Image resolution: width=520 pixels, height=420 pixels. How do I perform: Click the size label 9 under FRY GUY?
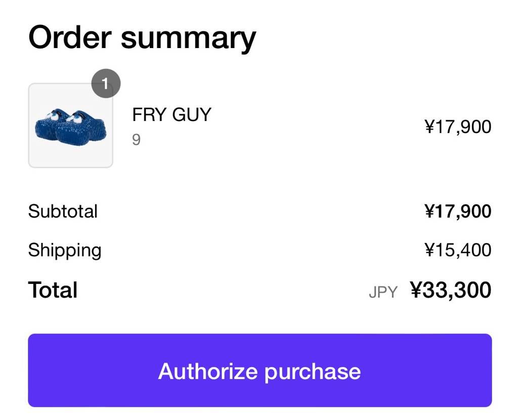pos(135,140)
